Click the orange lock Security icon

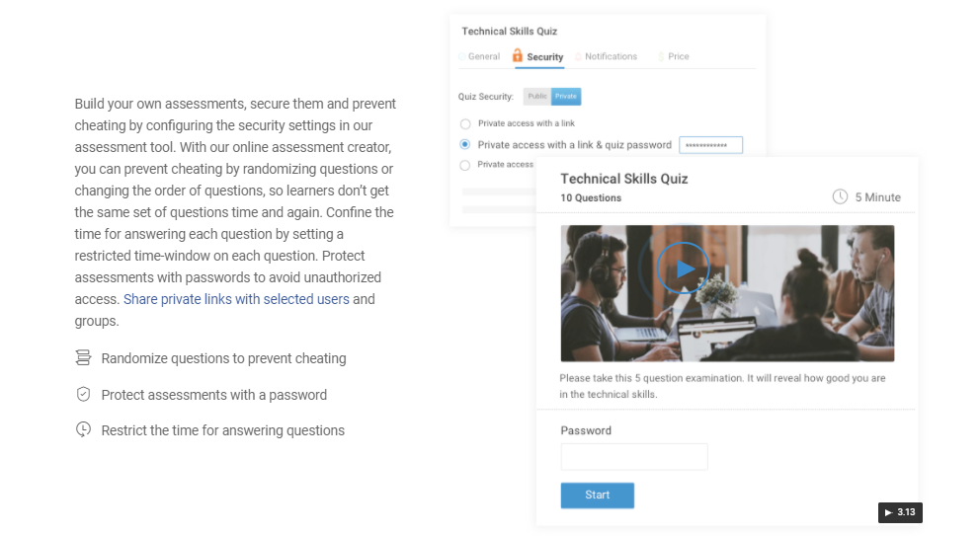tap(517, 56)
